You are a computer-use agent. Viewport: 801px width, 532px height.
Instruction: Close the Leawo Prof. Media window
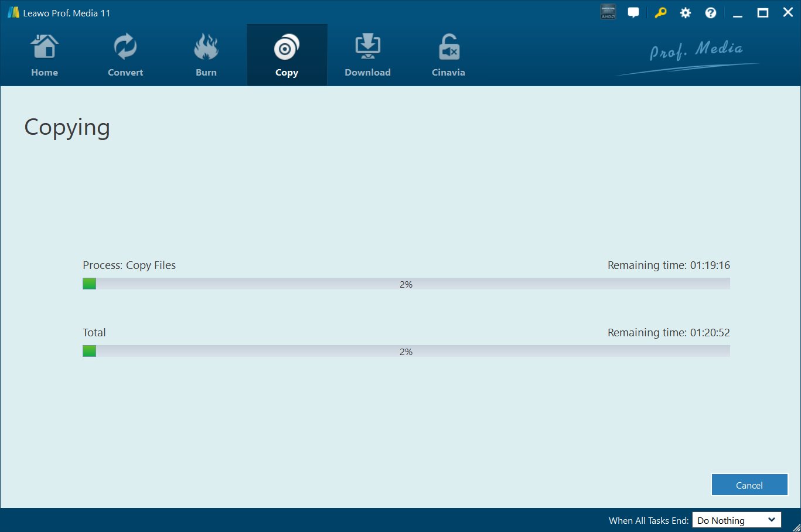(788, 13)
